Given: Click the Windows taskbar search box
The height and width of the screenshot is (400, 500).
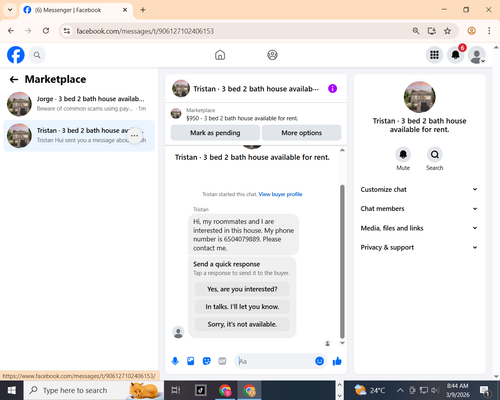Looking at the screenshot, I should pos(93,390).
